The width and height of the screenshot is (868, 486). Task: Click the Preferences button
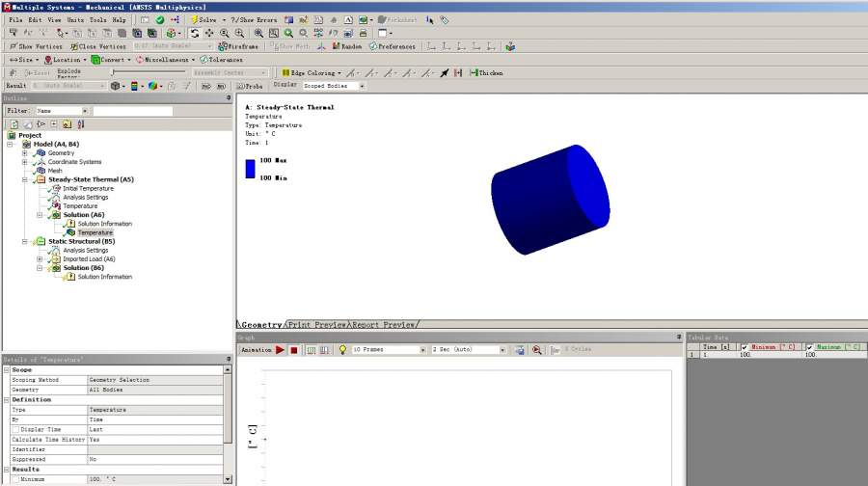click(x=392, y=46)
